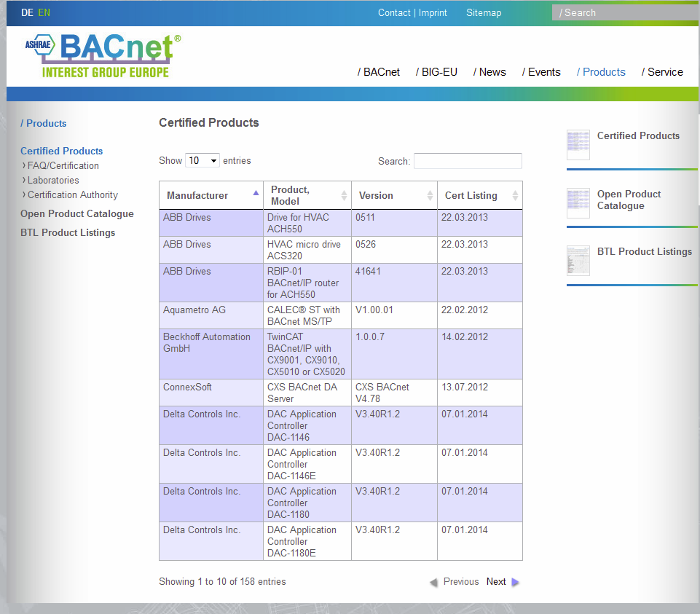The width and height of the screenshot is (700, 614).
Task: Click the 13.07.2012 cert listing date
Action: (x=465, y=387)
